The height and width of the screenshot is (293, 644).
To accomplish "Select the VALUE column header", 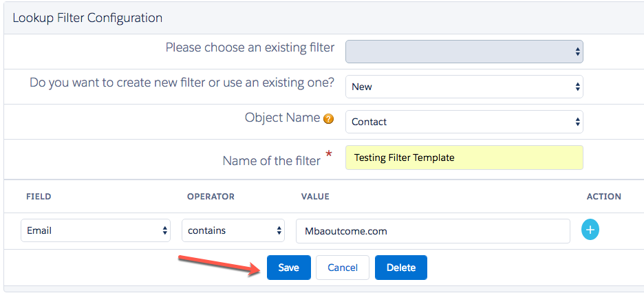I will click(x=315, y=197).
